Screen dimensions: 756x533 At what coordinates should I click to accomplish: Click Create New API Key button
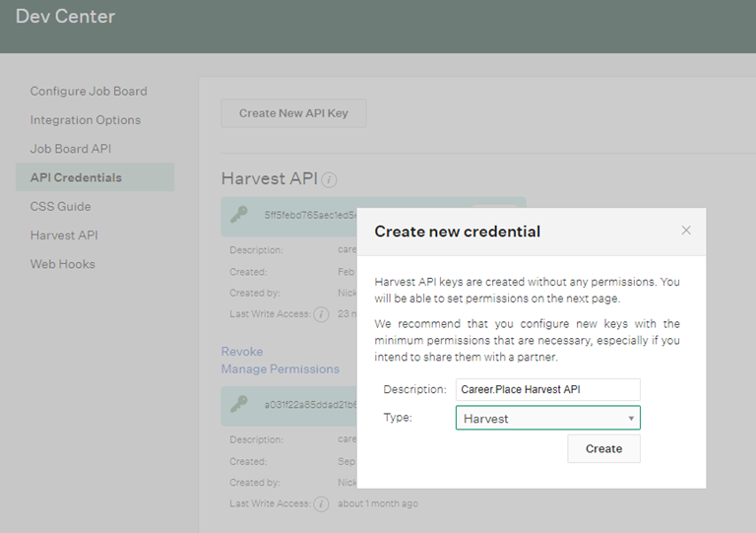point(293,113)
